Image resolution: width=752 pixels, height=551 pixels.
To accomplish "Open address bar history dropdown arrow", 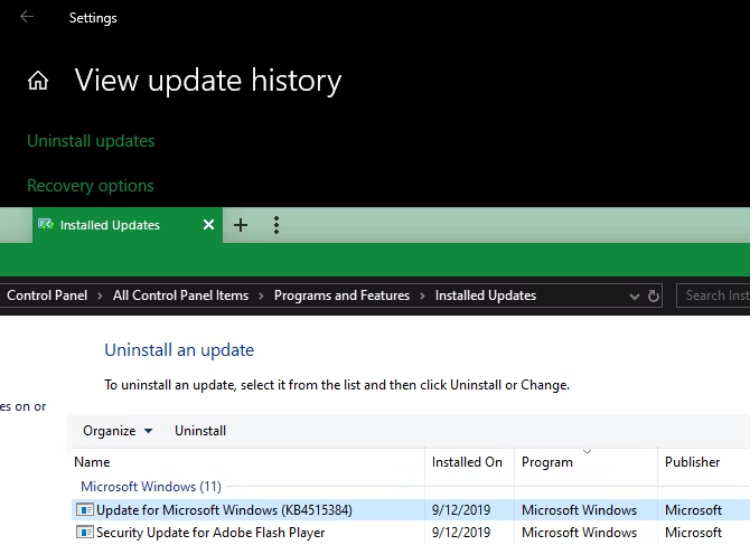I will coord(634,296).
